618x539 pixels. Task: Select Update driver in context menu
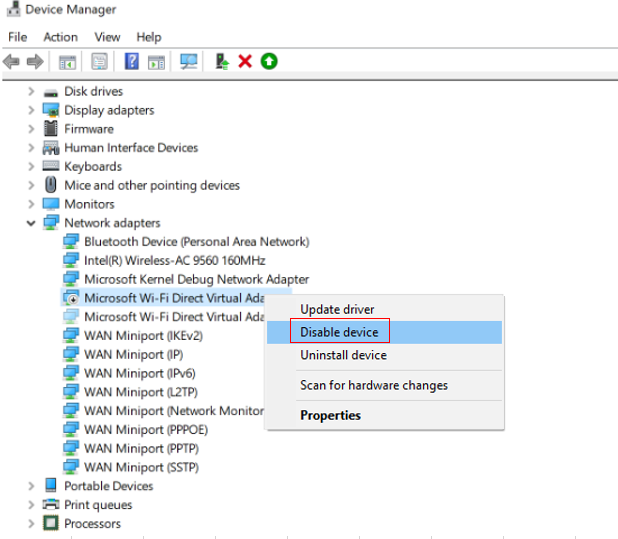click(337, 310)
